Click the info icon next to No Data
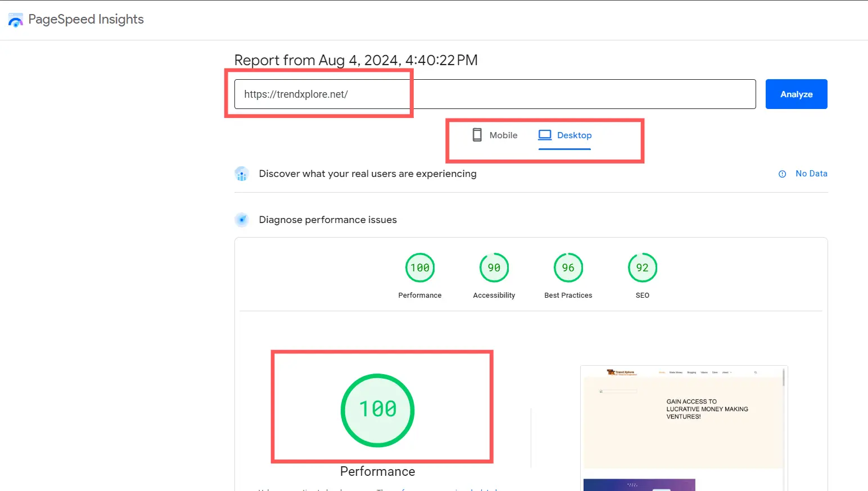 (x=782, y=174)
